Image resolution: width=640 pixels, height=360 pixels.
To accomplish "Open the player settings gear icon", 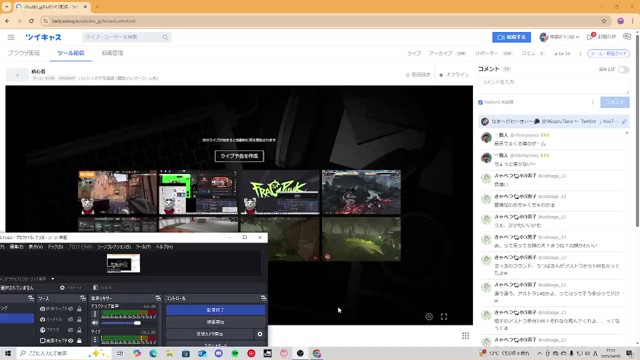I will point(429,317).
